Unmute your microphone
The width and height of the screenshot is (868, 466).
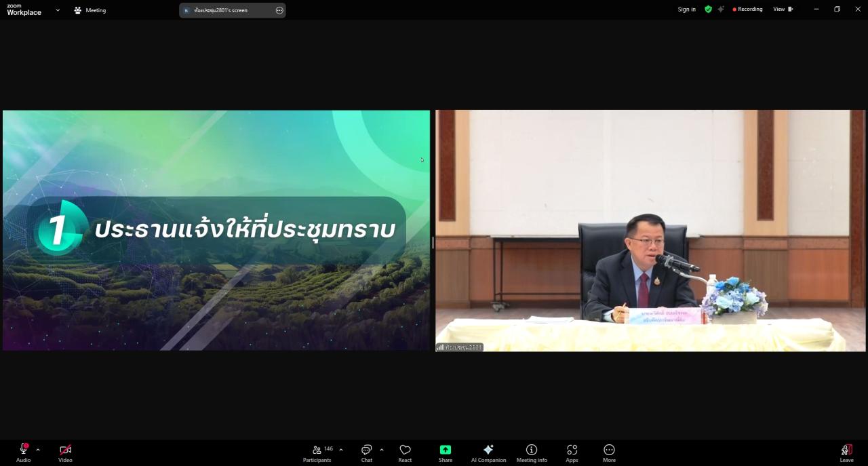pyautogui.click(x=23, y=450)
